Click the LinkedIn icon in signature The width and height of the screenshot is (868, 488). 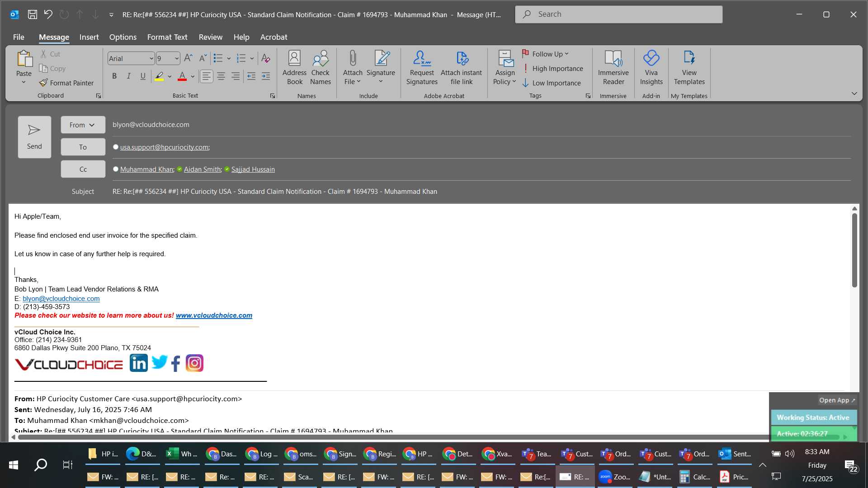click(x=139, y=363)
